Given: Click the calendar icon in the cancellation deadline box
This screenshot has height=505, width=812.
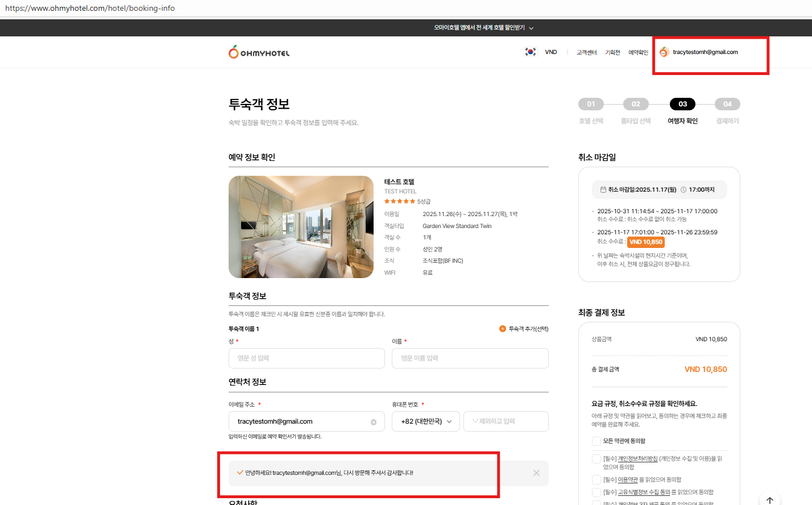Looking at the screenshot, I should 603,190.
